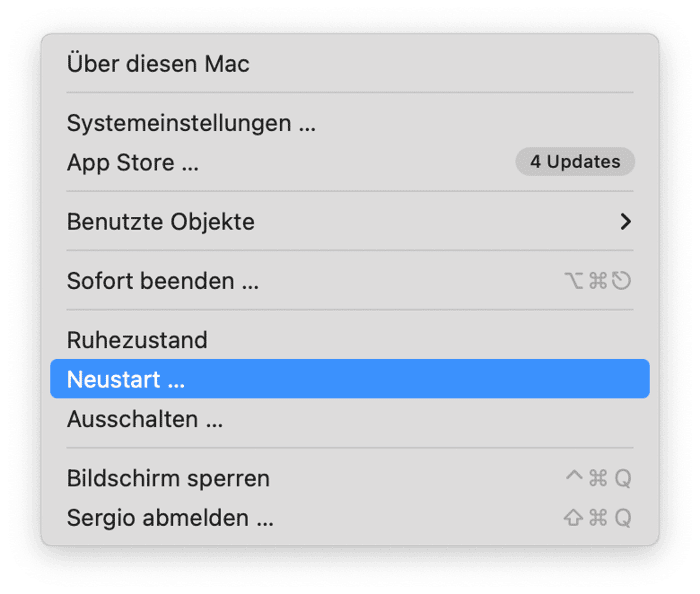Open Über diesen Mac
This screenshot has height=594, width=700.
click(x=158, y=64)
